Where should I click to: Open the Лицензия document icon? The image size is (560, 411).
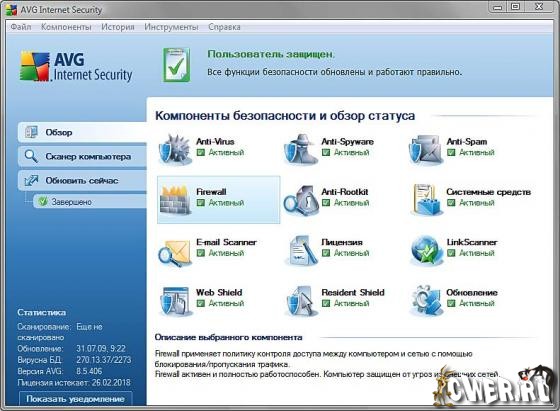301,250
